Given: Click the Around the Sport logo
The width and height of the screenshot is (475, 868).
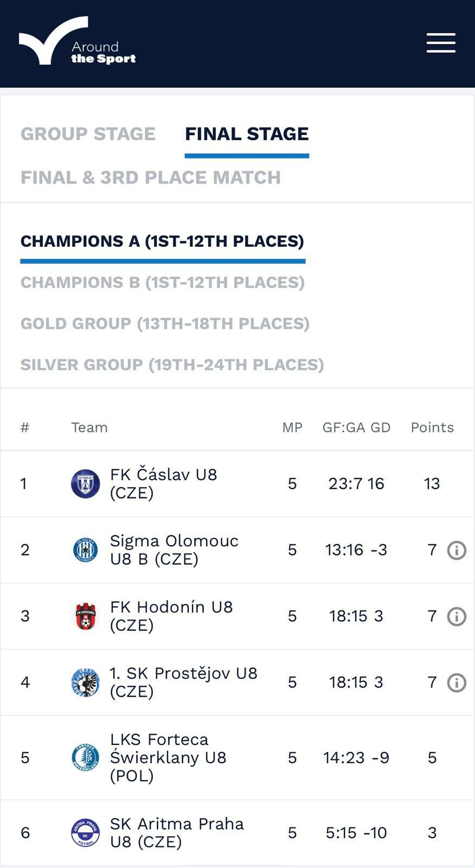Looking at the screenshot, I should pos(77,42).
